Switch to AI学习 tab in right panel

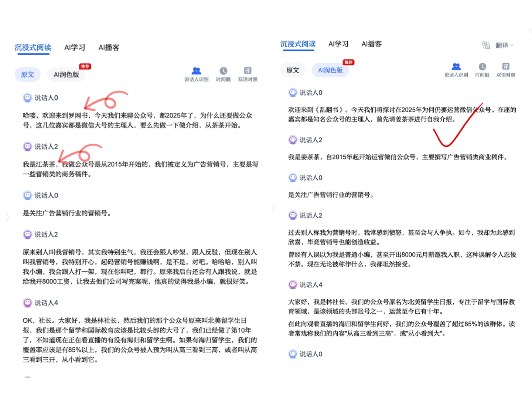pyautogui.click(x=338, y=44)
